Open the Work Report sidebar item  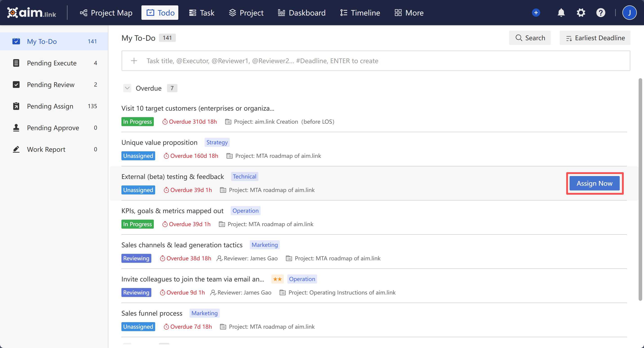[x=46, y=149]
